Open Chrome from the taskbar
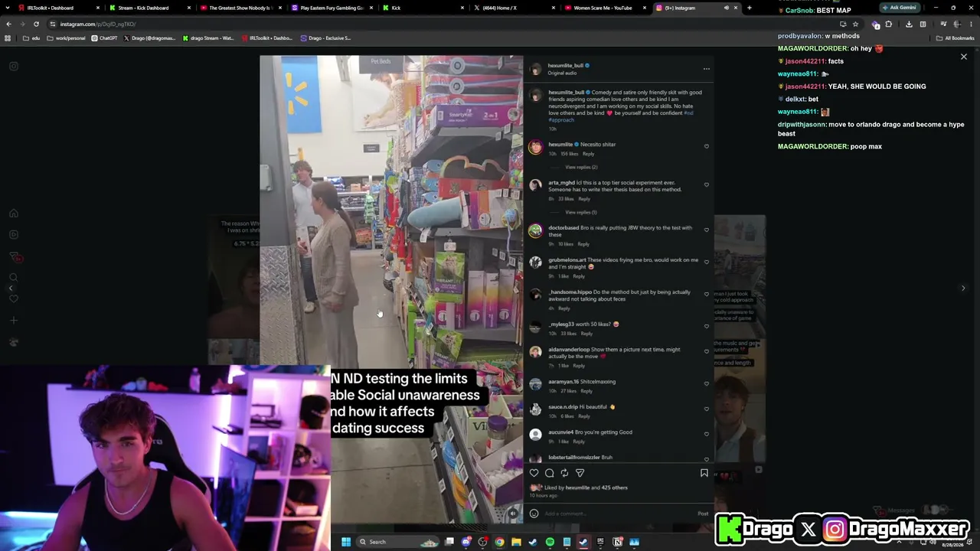The width and height of the screenshot is (980, 551). click(x=499, y=542)
